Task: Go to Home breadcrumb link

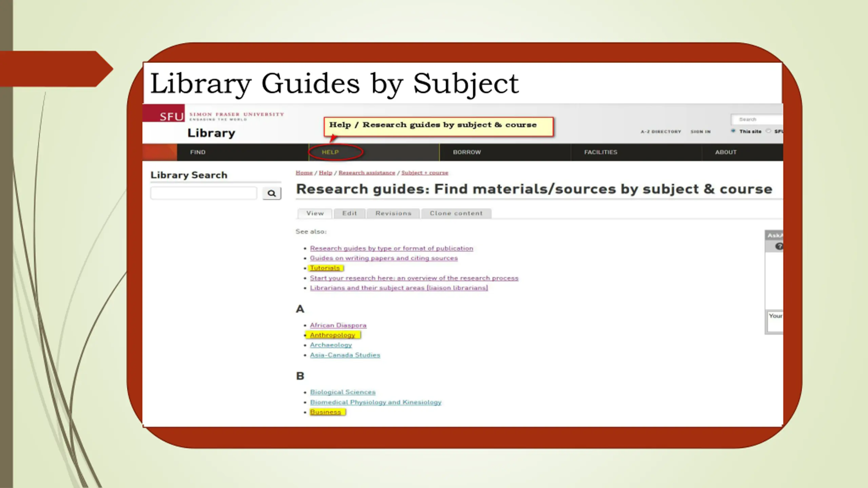Action: 304,172
